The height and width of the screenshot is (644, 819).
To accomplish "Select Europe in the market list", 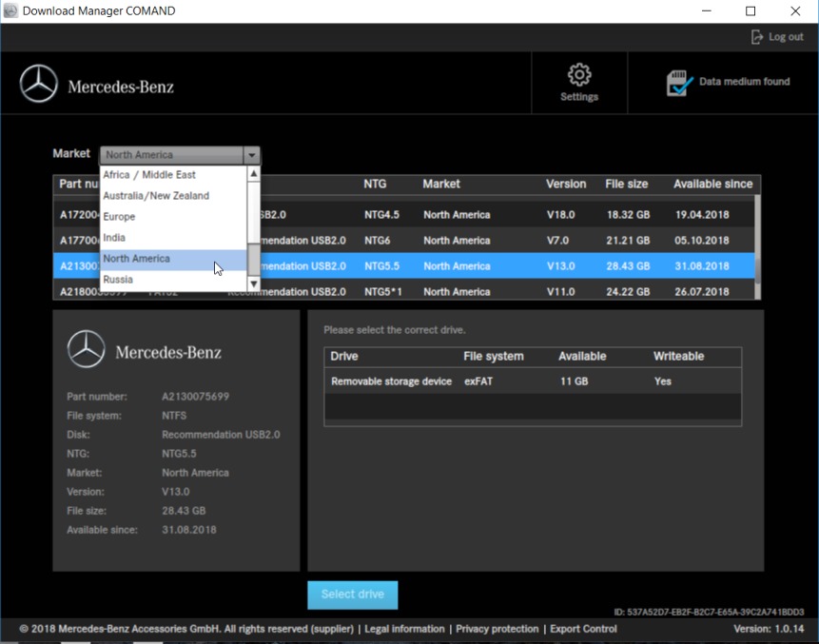I will coord(173,217).
